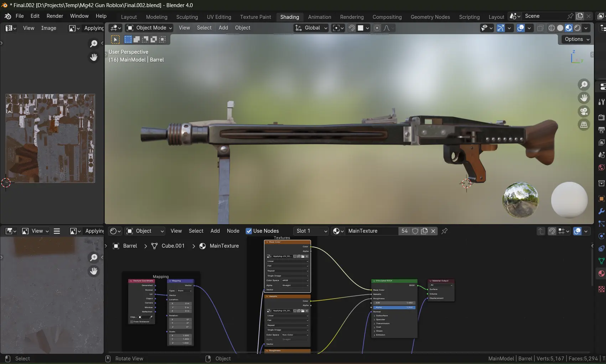Open the Render menu

[55, 16]
